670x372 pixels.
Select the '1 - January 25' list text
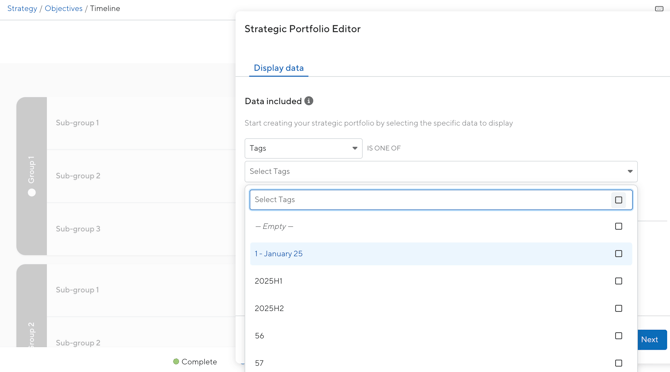point(279,254)
